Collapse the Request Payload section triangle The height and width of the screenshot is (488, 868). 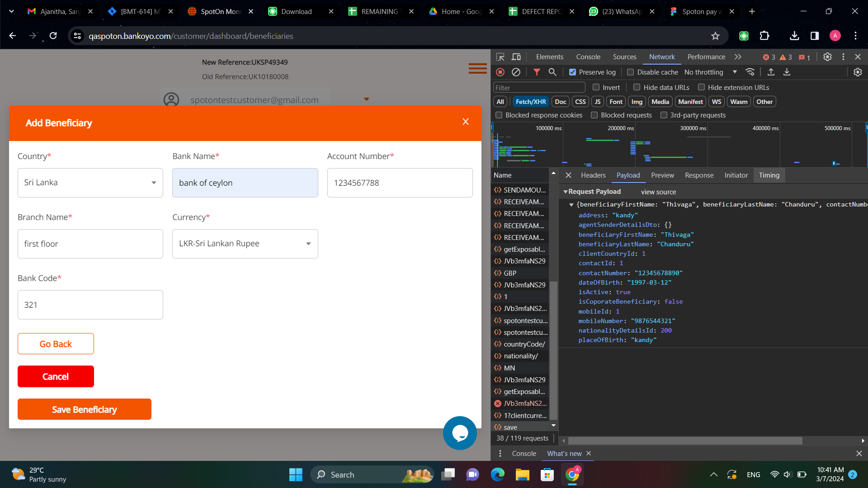click(565, 192)
